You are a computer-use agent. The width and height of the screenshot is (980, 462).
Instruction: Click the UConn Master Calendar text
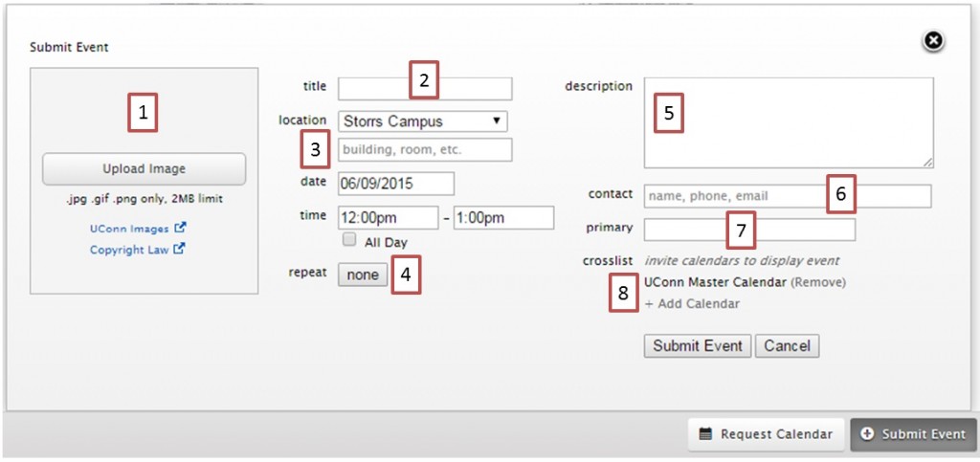pyautogui.click(x=715, y=282)
